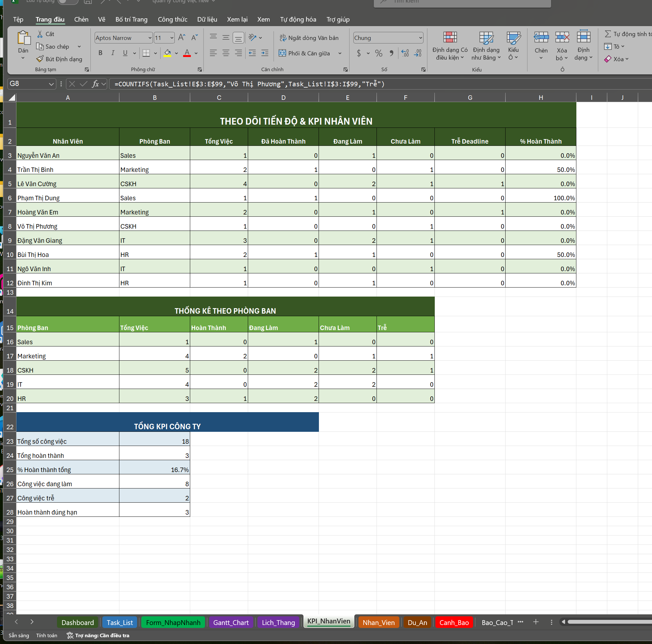Screen dimensions: 652x644
Task: Align cell text right
Action: (238, 53)
